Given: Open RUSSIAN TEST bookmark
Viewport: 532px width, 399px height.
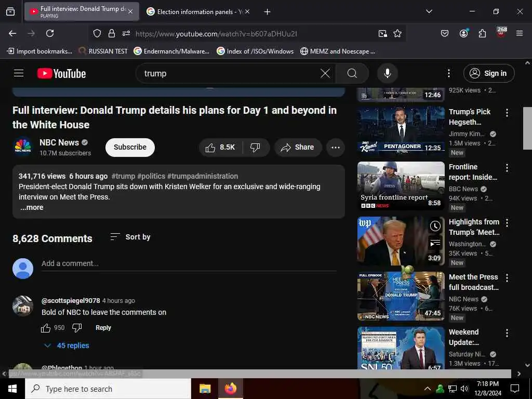Looking at the screenshot, I should point(103,51).
